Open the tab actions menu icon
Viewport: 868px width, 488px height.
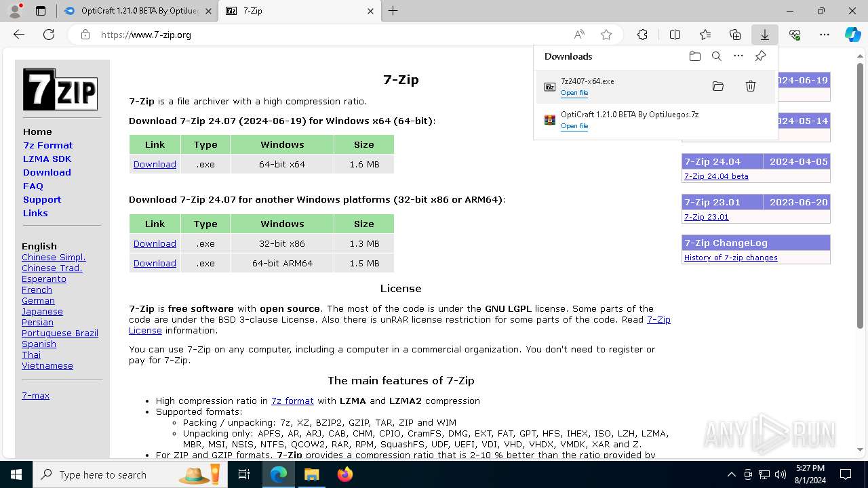(41, 11)
